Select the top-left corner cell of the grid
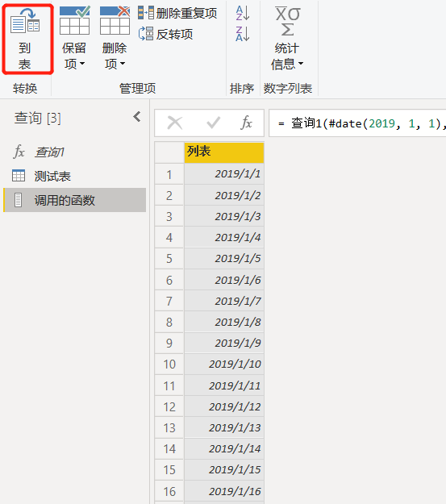This screenshot has height=504, width=446. 169,152
